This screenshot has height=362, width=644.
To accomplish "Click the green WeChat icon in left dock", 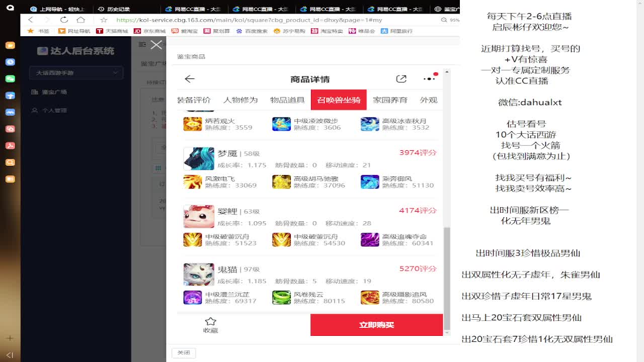I will (x=10, y=79).
